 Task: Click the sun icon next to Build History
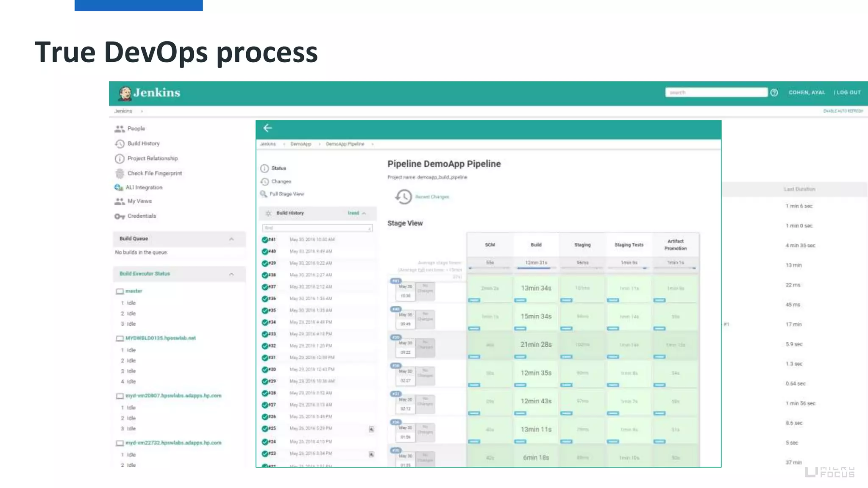(268, 213)
